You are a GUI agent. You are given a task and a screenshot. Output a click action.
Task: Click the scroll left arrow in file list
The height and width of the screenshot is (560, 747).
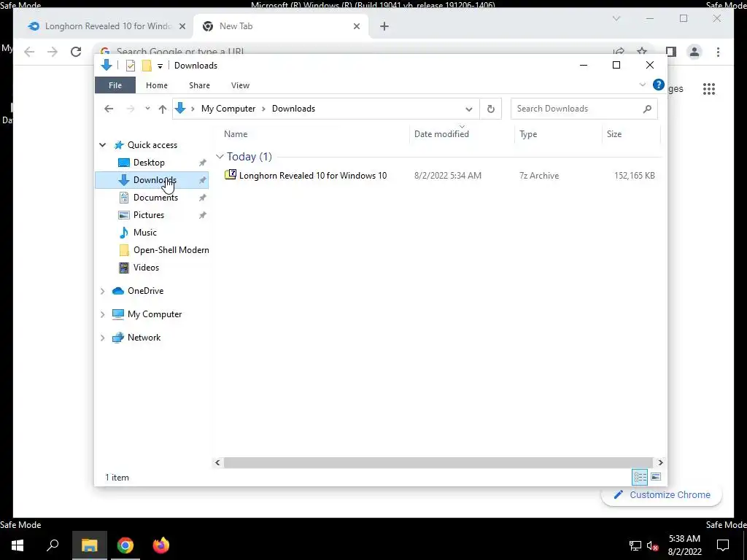coord(217,462)
